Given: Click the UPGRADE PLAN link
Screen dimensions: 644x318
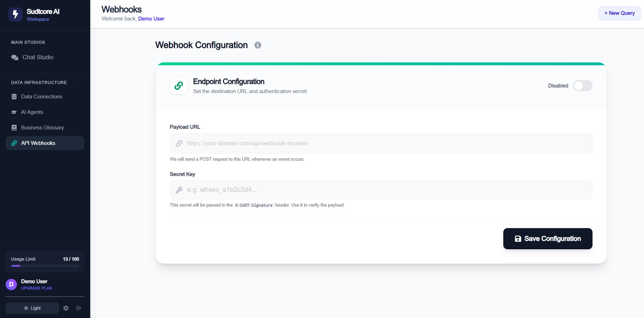Looking at the screenshot, I should (37, 288).
